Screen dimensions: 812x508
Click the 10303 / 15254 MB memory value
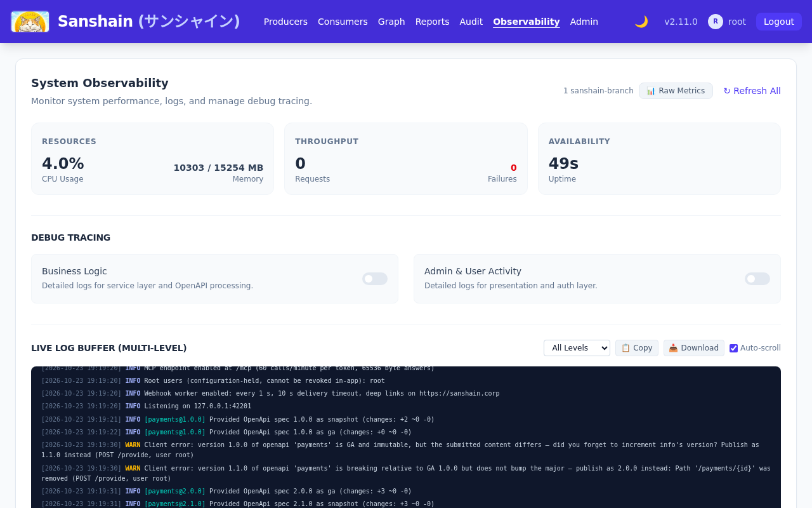point(218,168)
